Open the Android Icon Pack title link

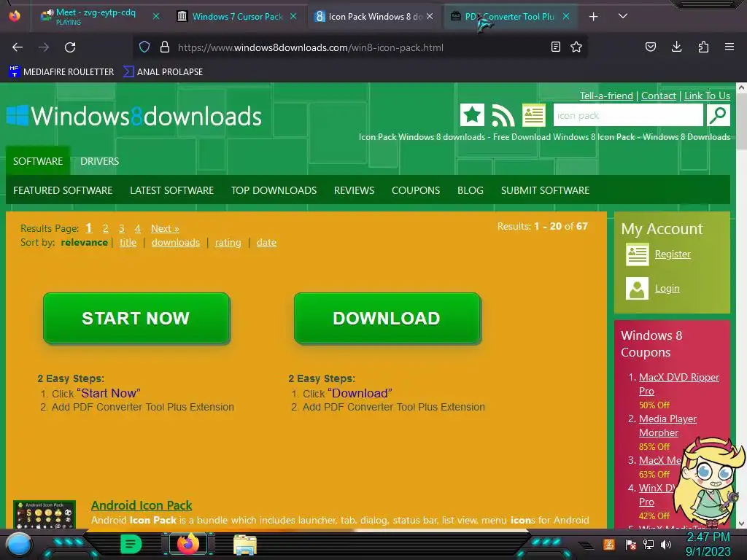[x=142, y=505]
